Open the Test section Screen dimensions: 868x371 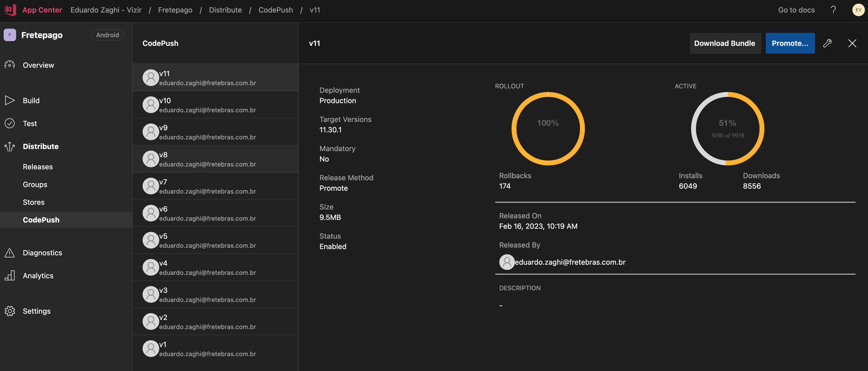(30, 123)
